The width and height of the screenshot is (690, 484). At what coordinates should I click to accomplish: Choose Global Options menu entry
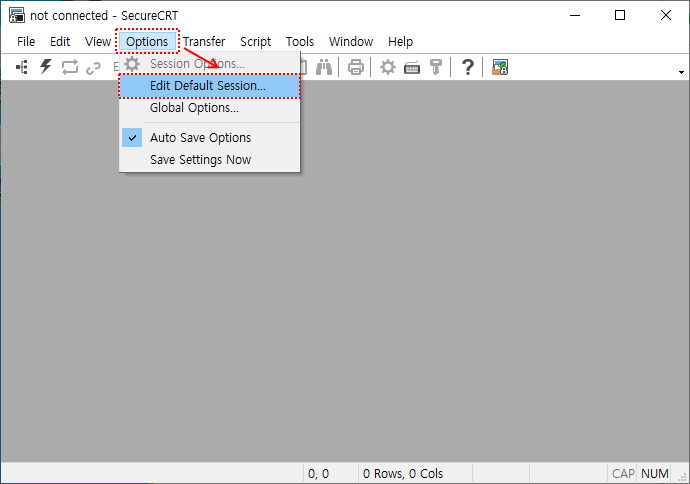click(209, 108)
